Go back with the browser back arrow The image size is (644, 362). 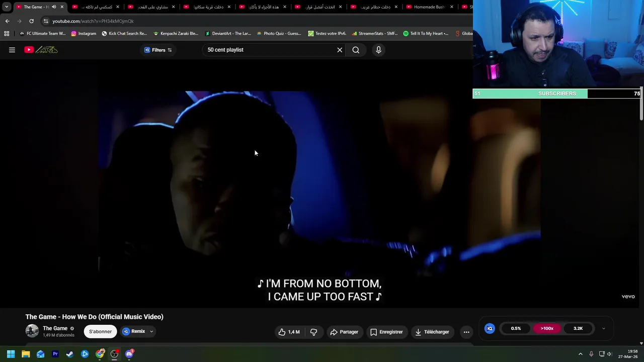[7, 21]
